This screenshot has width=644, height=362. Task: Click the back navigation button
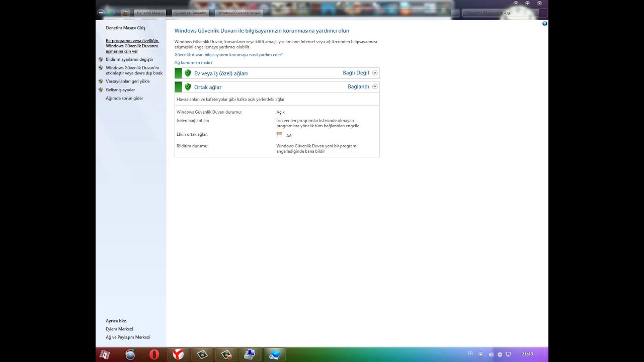[102, 13]
